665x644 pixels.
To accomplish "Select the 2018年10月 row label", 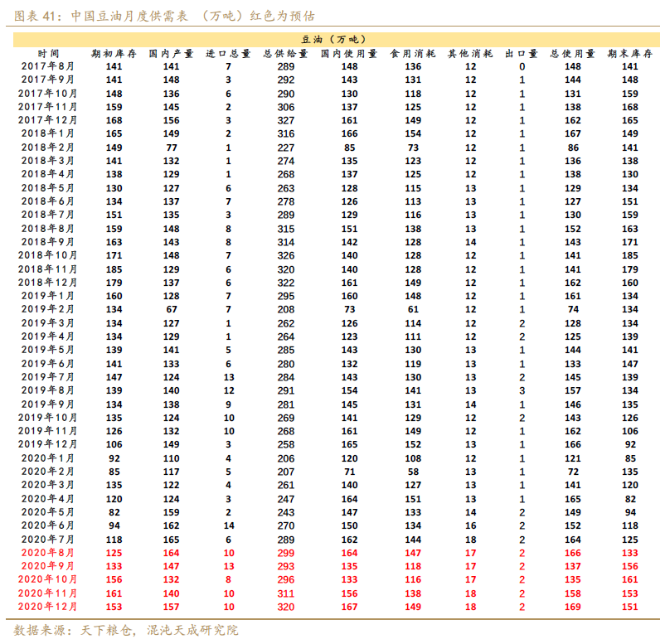I will pyautogui.click(x=47, y=255).
